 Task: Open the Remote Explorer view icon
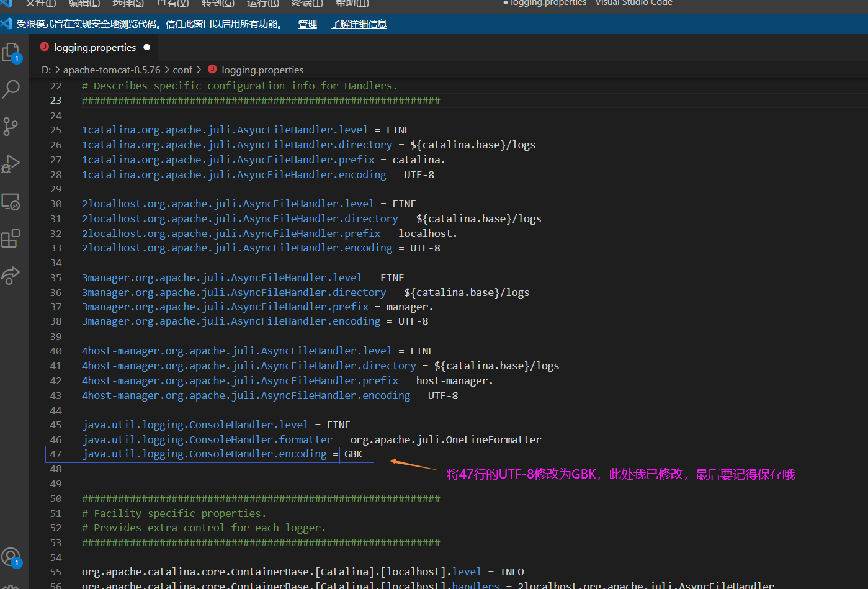pyautogui.click(x=11, y=202)
